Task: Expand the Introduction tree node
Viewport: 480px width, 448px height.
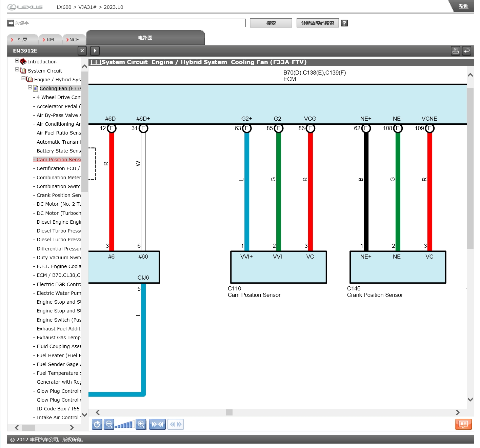Action: point(17,61)
